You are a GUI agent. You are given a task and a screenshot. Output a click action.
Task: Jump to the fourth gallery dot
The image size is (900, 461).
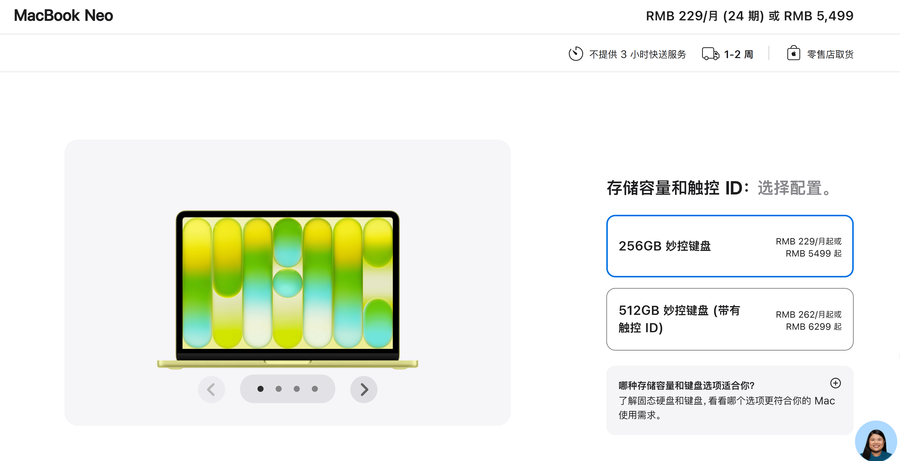pyautogui.click(x=315, y=389)
